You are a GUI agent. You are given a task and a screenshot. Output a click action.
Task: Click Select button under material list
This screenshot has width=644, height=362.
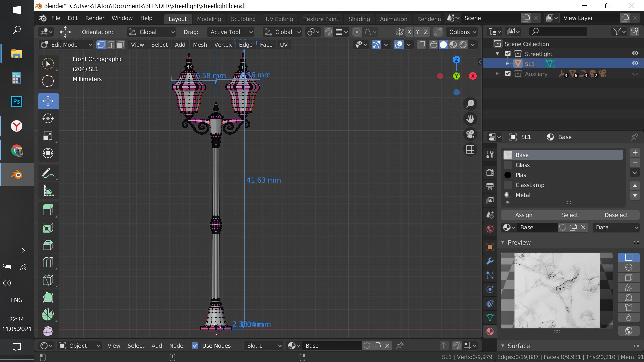tap(570, 215)
